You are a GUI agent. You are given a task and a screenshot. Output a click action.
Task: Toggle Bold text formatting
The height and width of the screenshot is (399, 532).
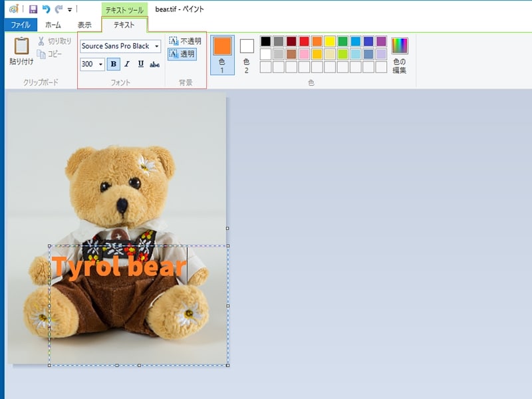[113, 65]
